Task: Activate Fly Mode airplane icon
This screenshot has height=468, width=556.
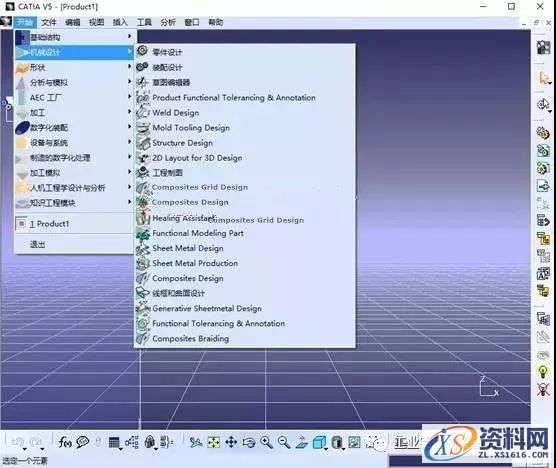Action: tap(195, 442)
